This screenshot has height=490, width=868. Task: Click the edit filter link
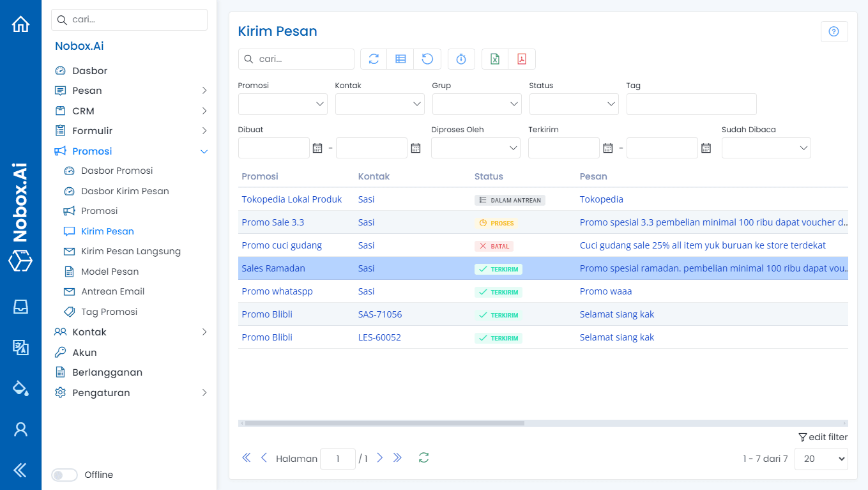coord(823,437)
